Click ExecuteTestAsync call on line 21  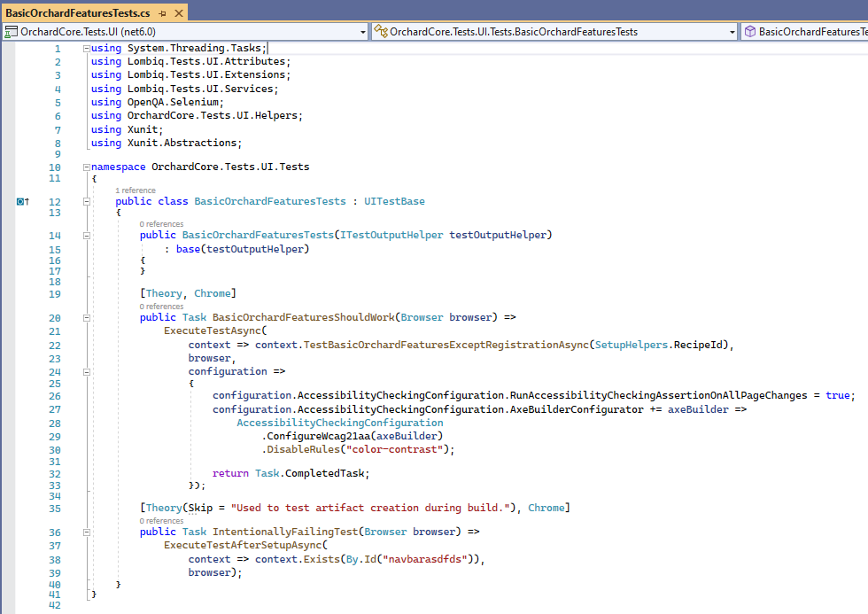tap(213, 330)
